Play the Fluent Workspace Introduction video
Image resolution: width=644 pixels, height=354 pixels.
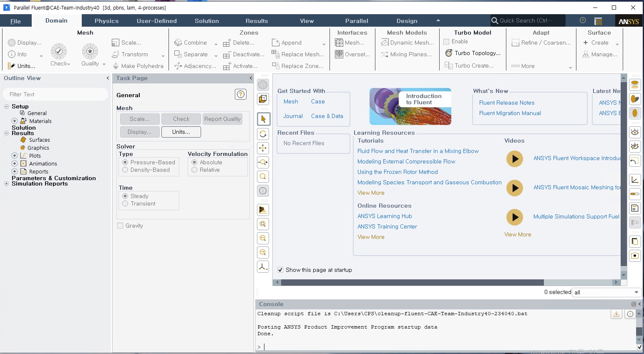coord(515,159)
